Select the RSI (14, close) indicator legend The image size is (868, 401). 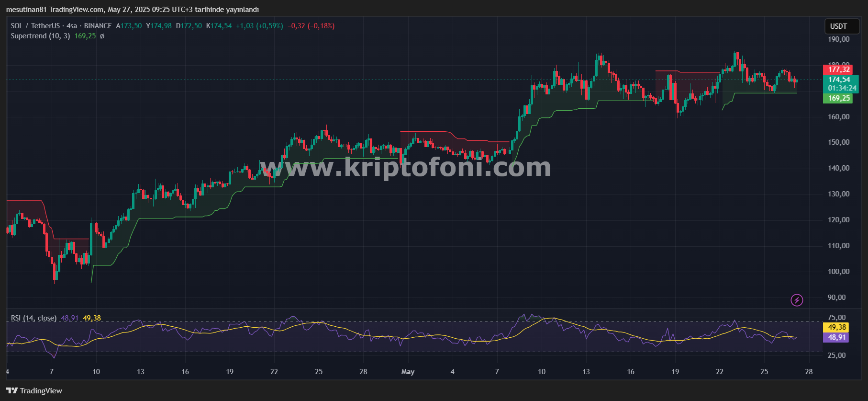click(x=33, y=318)
